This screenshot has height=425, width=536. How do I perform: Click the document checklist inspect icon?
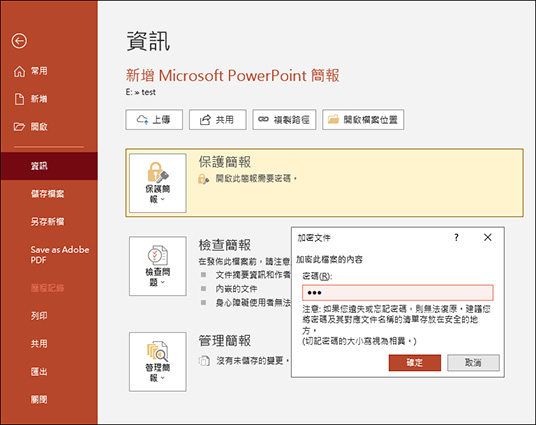tap(158, 255)
